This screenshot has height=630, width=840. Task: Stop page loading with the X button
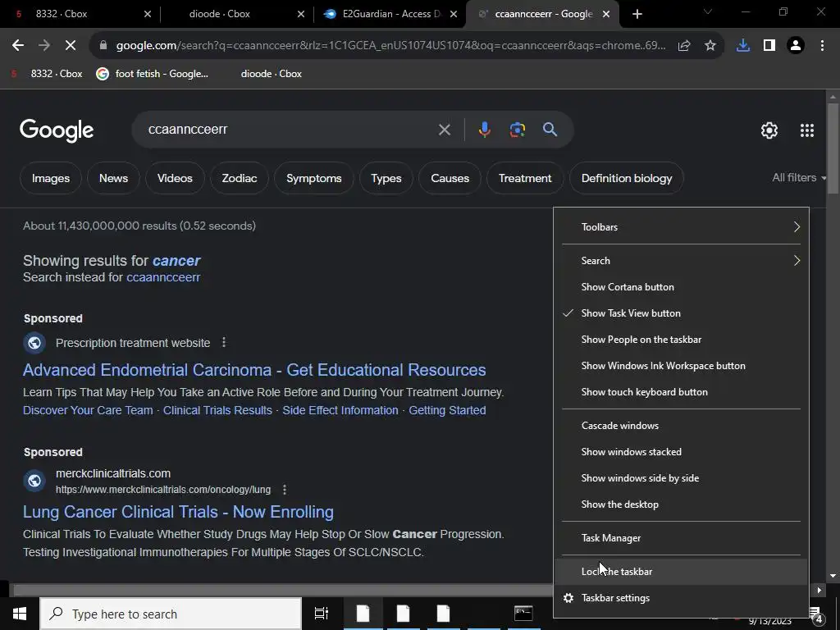[71, 46]
